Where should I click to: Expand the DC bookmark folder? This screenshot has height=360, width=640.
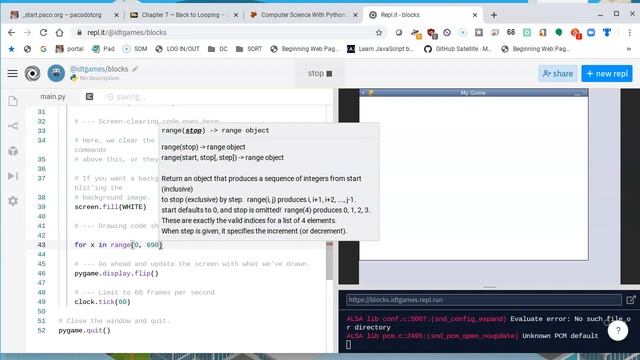tap(218, 49)
